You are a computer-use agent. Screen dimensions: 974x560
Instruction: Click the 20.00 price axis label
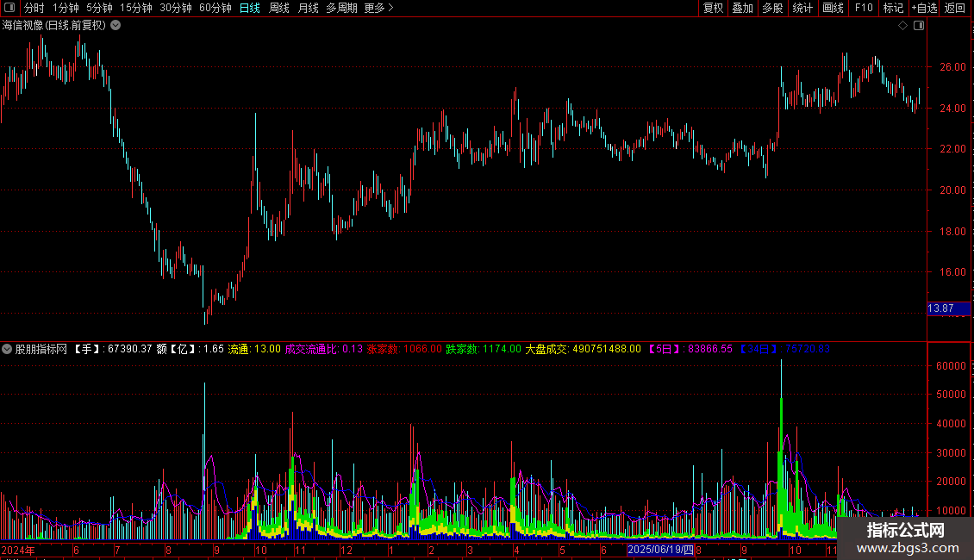952,190
